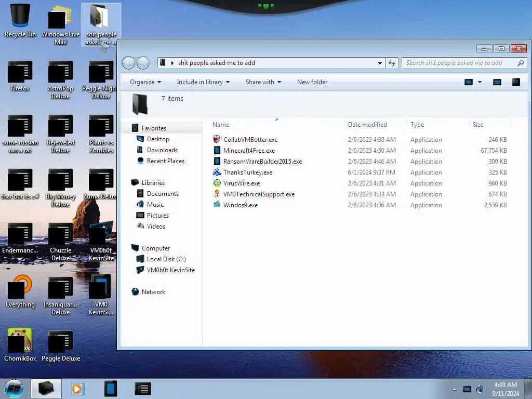Click CollabVMBotter.exe file icon
The height and width of the screenshot is (399, 532).
[217, 139]
